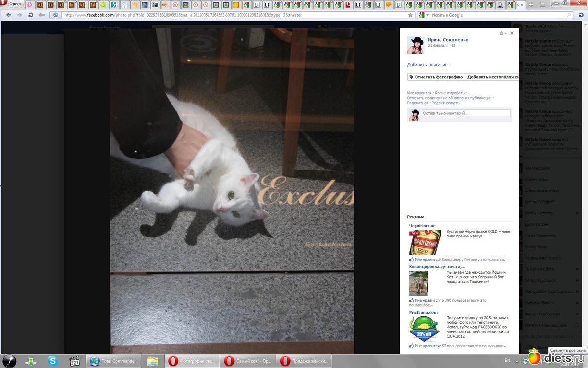This screenshot has height=368, width=588.
Task: Bookmark page using the address bar star
Action: tap(410, 15)
